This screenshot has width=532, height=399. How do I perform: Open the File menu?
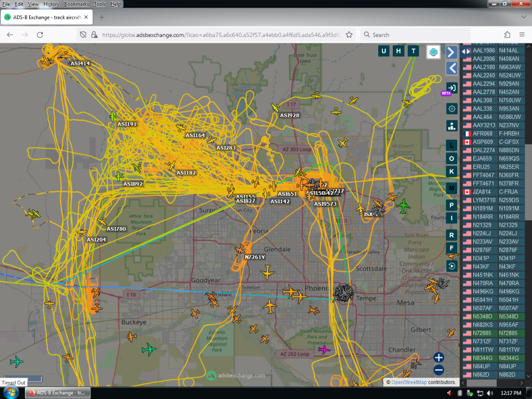pos(6,4)
